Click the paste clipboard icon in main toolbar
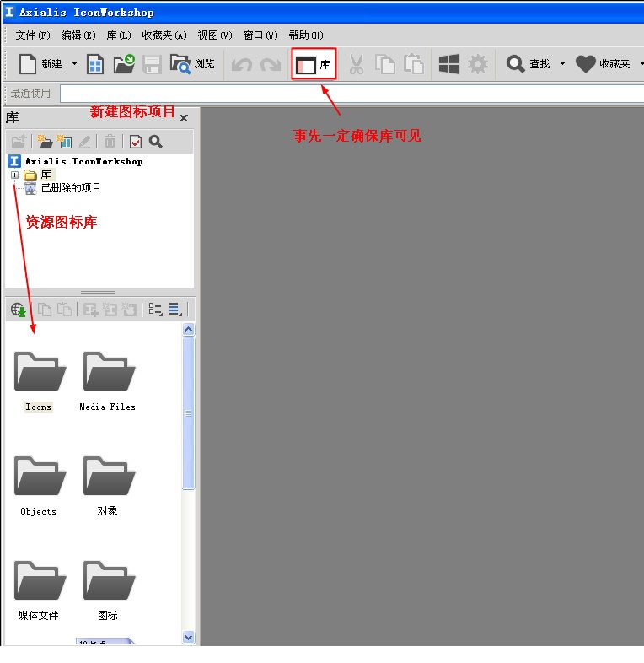 pos(414,64)
